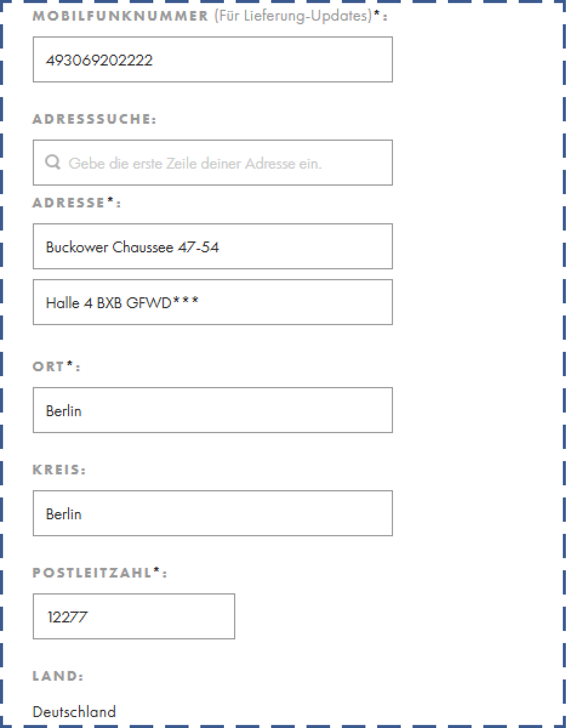Click the Mobilfunknummer label
The image size is (566, 728).
point(120,16)
